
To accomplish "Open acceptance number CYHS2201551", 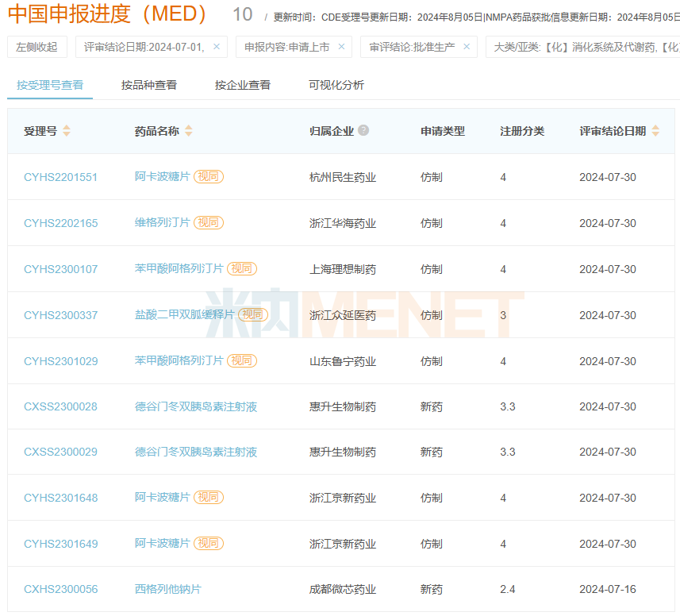I will pos(60,177).
